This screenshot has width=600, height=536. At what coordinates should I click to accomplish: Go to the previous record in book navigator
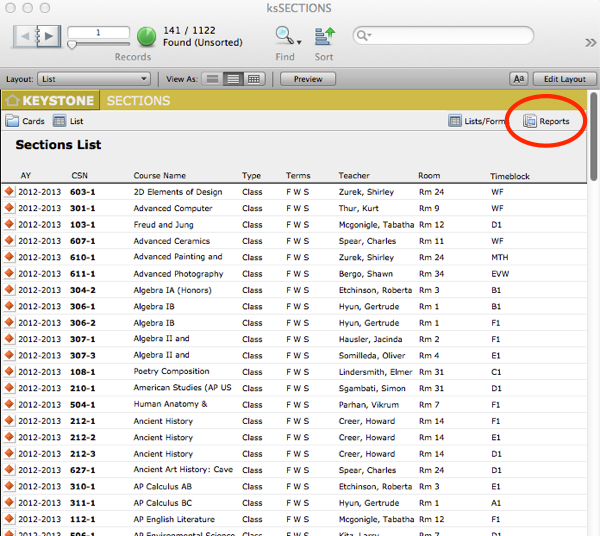click(x=25, y=36)
